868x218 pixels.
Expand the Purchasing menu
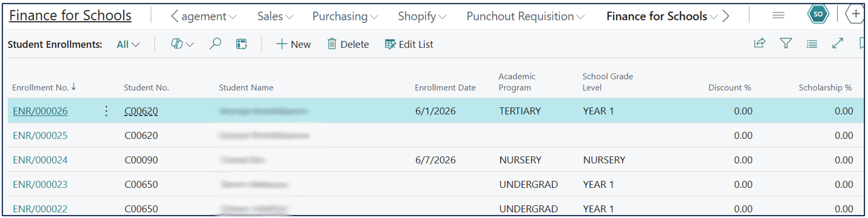[345, 16]
